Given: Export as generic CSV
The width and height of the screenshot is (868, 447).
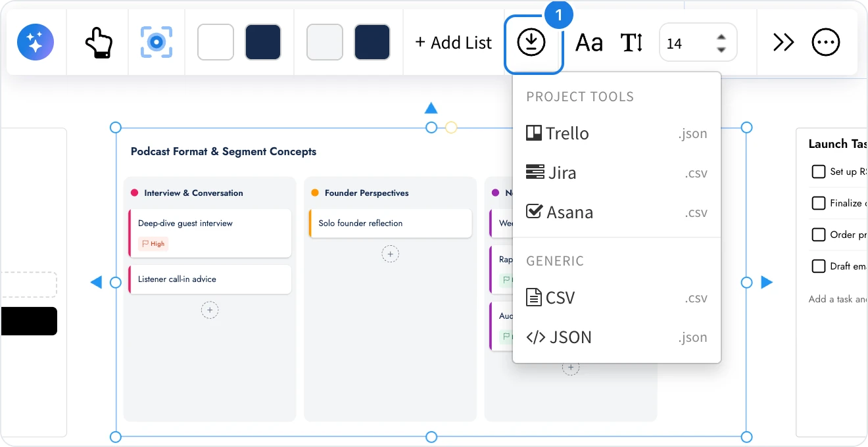Looking at the screenshot, I should click(x=617, y=298).
